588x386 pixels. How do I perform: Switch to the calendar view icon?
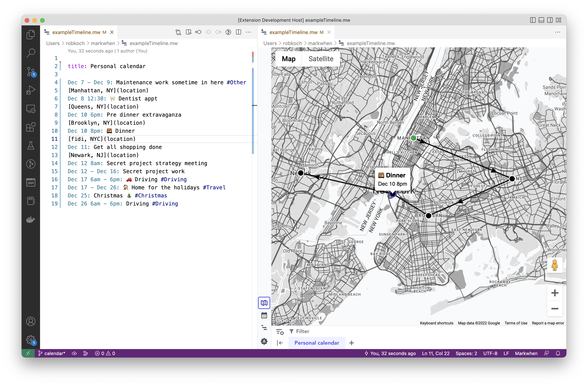click(264, 315)
